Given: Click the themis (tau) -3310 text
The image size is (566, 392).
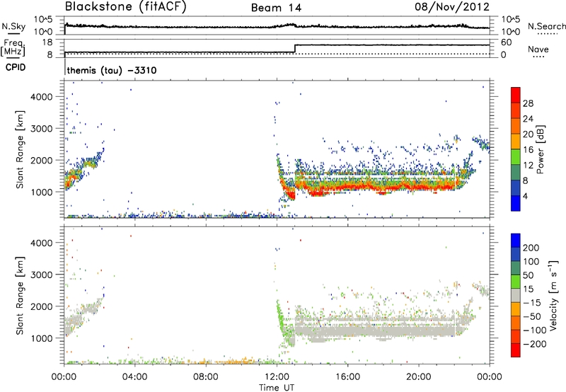Looking at the screenshot, I should pos(112,70).
